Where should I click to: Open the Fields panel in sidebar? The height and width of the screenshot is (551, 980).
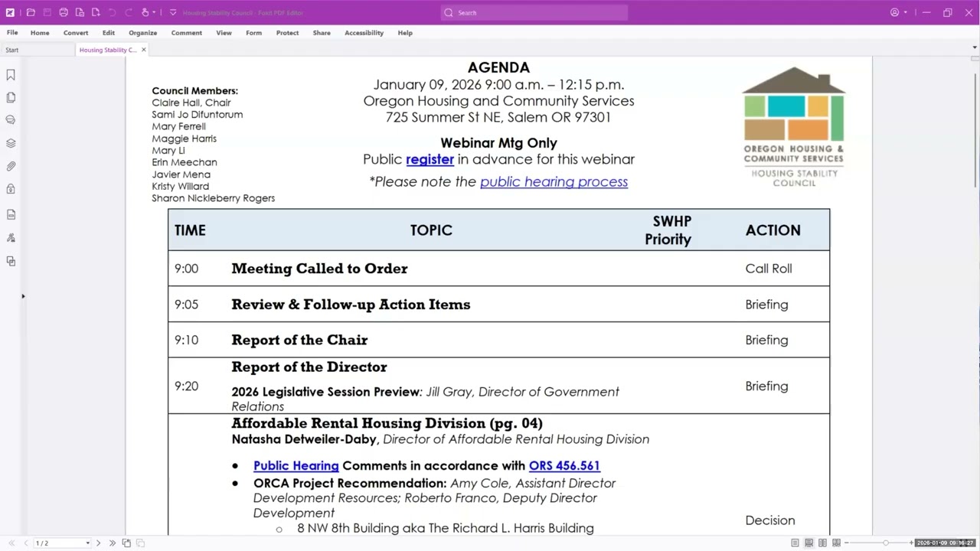click(11, 214)
